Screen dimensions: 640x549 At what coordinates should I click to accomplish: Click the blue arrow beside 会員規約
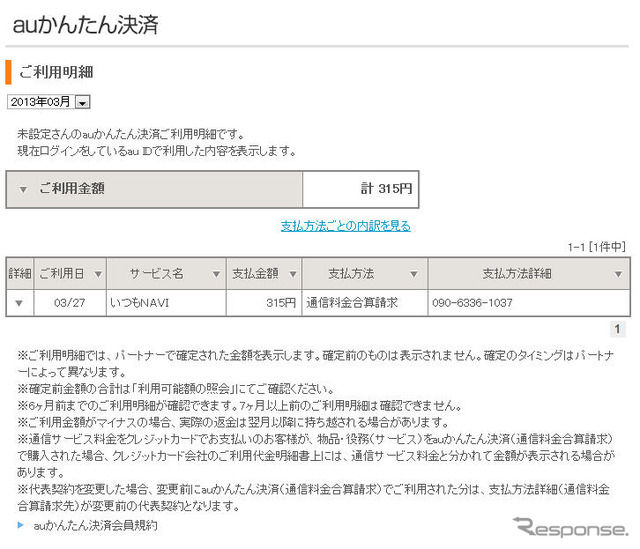pos(20,525)
